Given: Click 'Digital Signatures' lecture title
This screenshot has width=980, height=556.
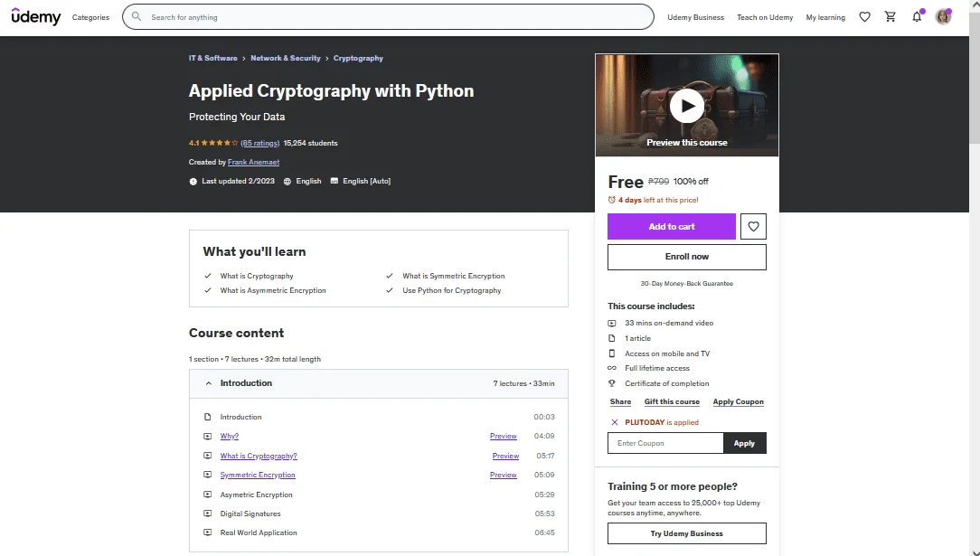Looking at the screenshot, I should pos(250,514).
